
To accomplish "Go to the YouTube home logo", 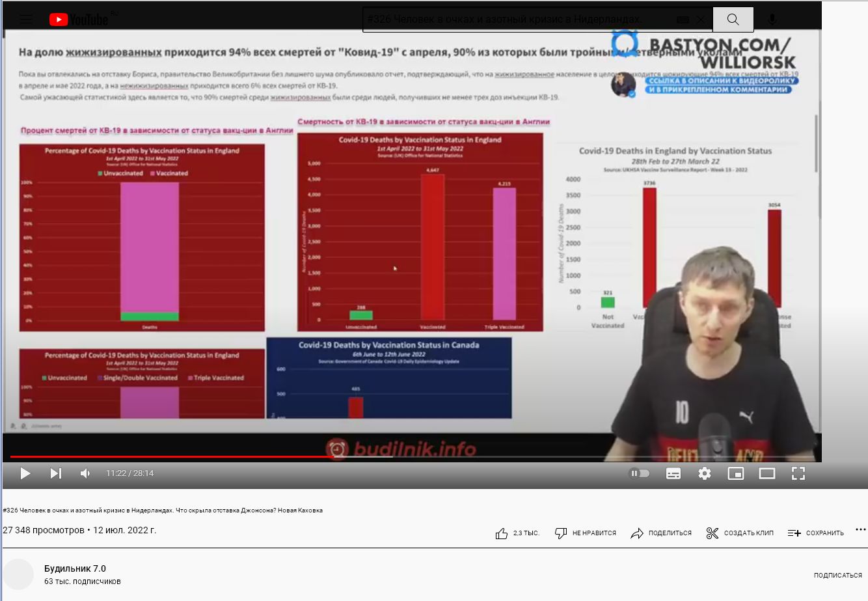I will 79,20.
